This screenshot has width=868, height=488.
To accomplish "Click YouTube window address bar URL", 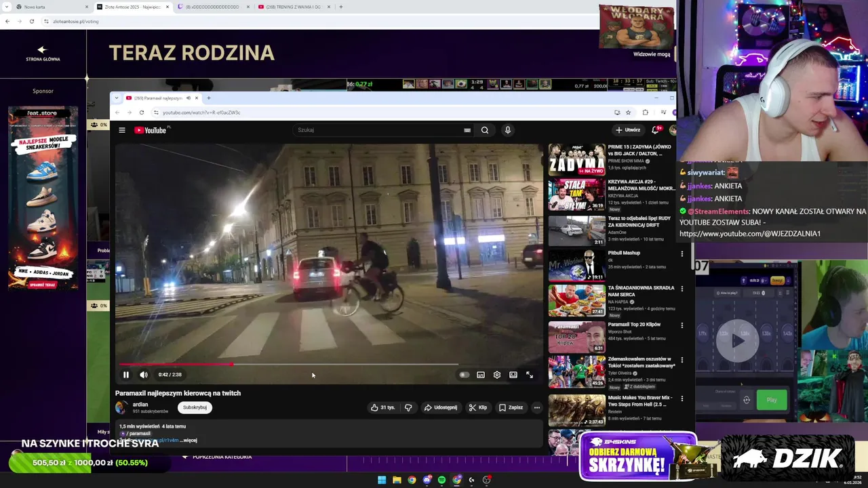I will (201, 113).
